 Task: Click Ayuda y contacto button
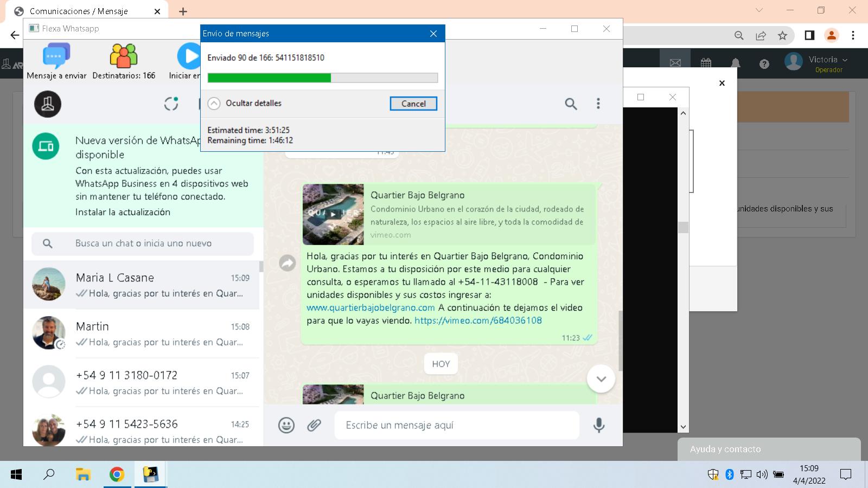[x=769, y=450]
